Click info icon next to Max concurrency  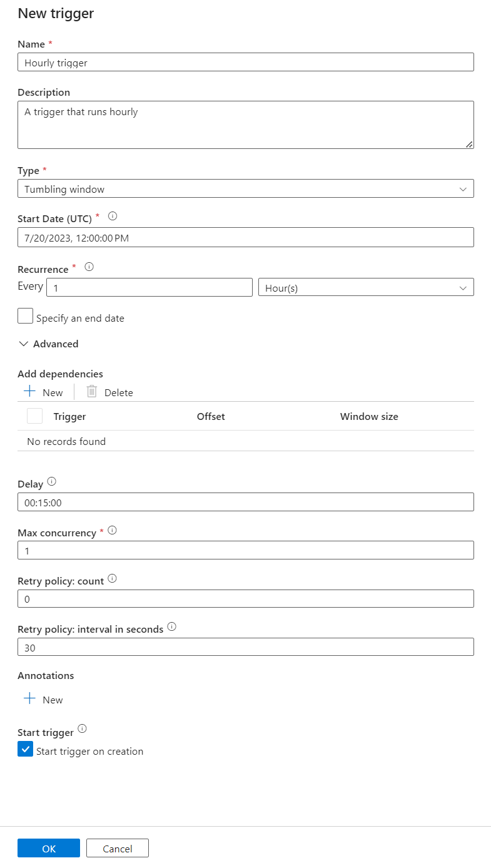click(x=113, y=530)
